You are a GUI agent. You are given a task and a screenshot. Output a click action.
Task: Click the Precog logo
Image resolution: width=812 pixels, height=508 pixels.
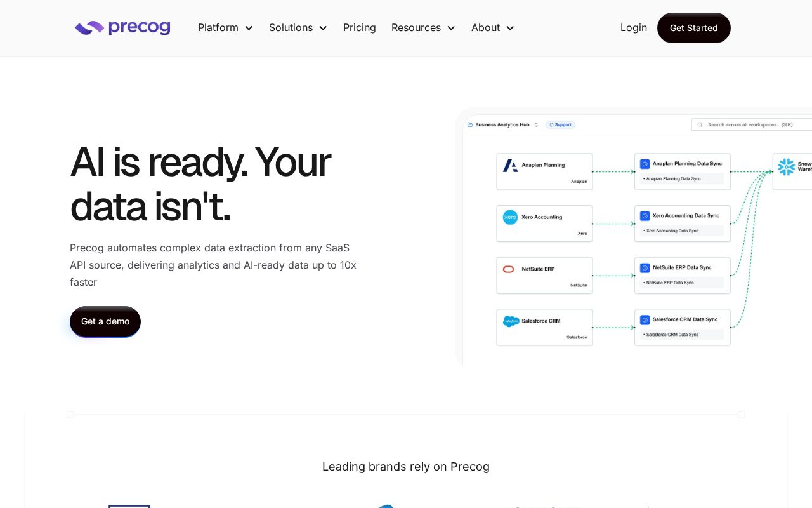point(122,28)
